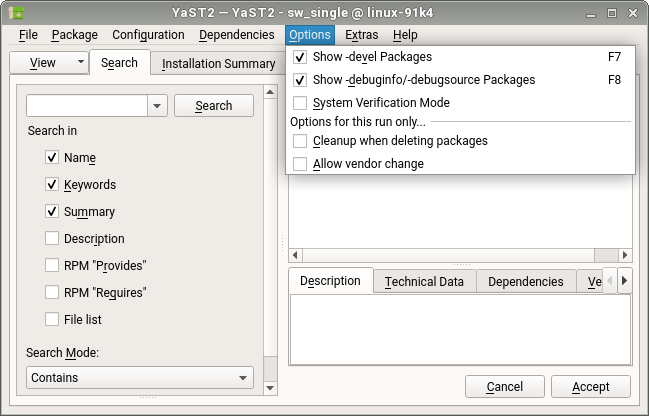Check the Description search option

(x=52, y=239)
